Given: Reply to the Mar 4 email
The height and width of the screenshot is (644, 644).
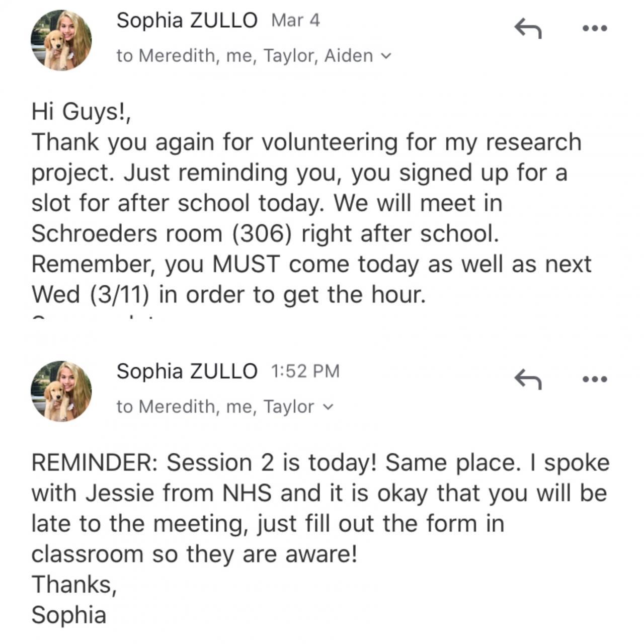Looking at the screenshot, I should click(x=527, y=28).
